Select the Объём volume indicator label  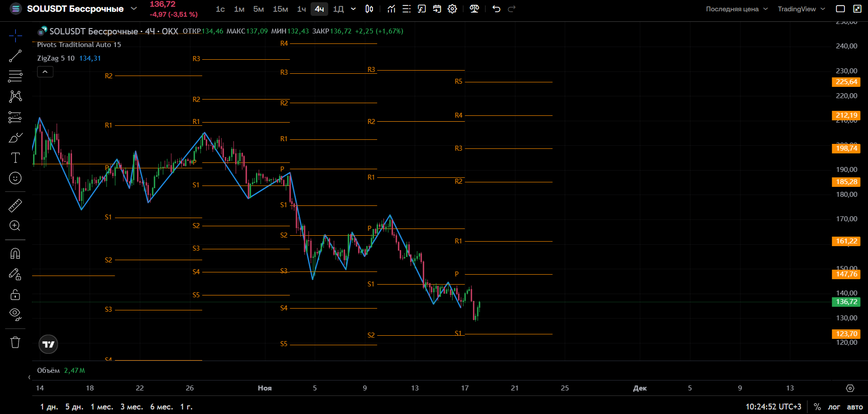click(x=48, y=371)
